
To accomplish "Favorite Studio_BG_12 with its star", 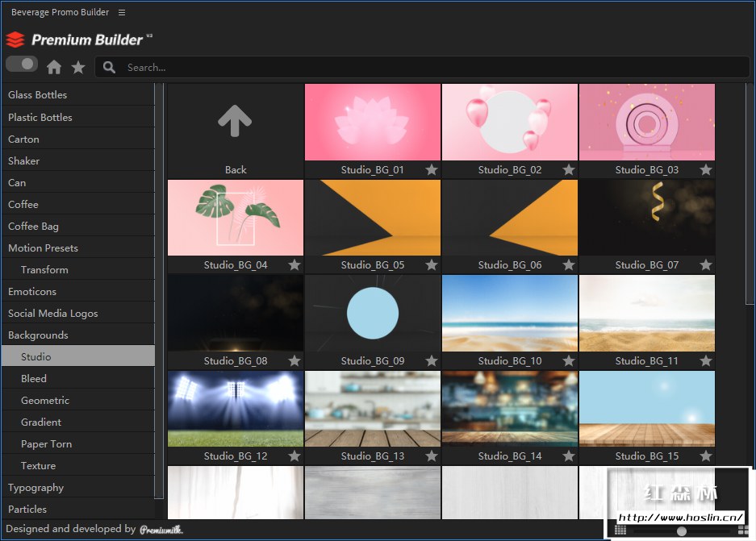I will point(294,456).
